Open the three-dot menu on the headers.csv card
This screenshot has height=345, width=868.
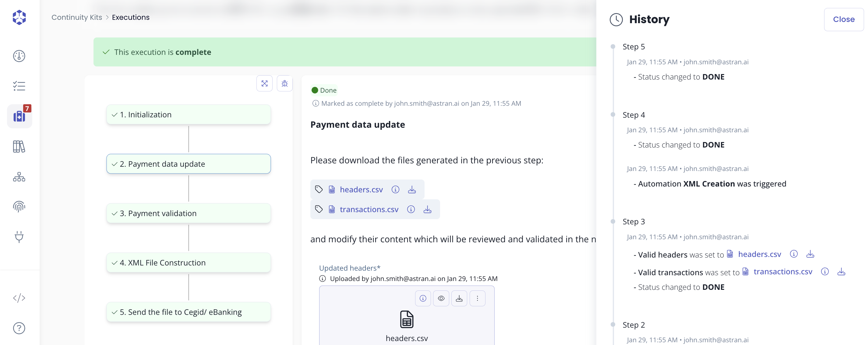pos(478,298)
